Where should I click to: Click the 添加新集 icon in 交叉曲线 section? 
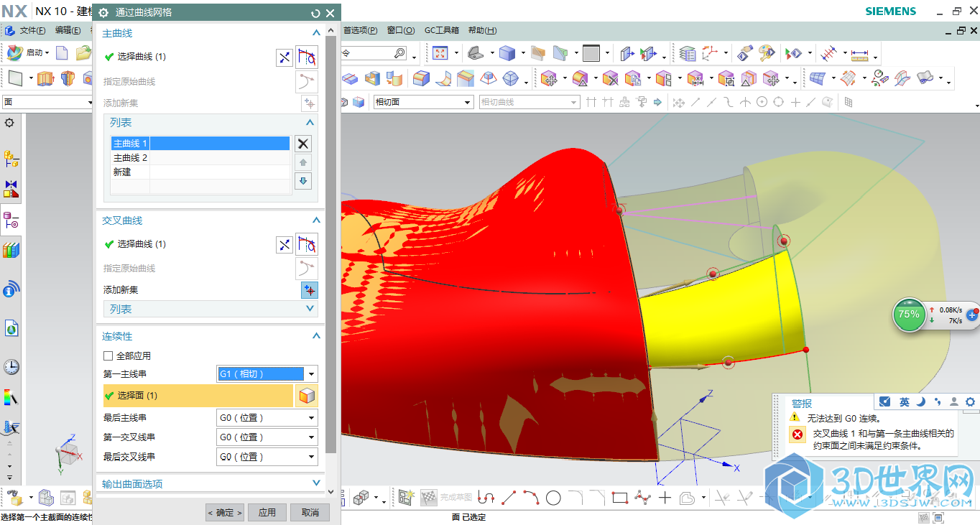310,290
